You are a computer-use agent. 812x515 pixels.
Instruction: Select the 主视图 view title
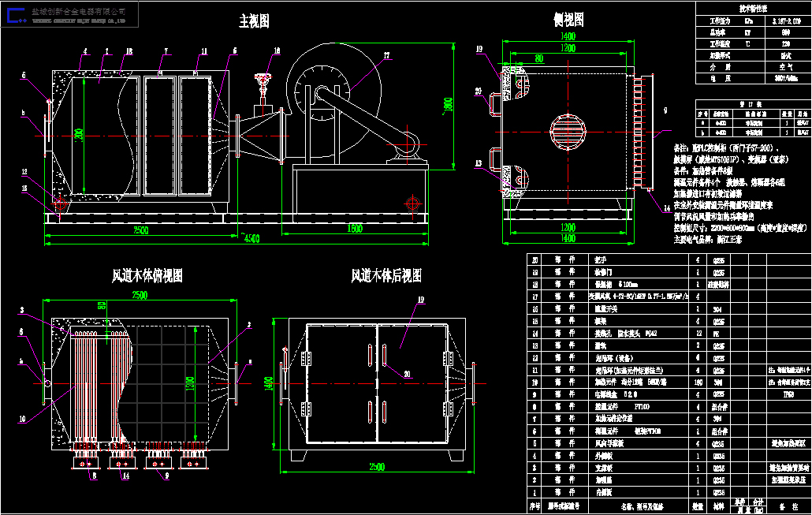254,21
